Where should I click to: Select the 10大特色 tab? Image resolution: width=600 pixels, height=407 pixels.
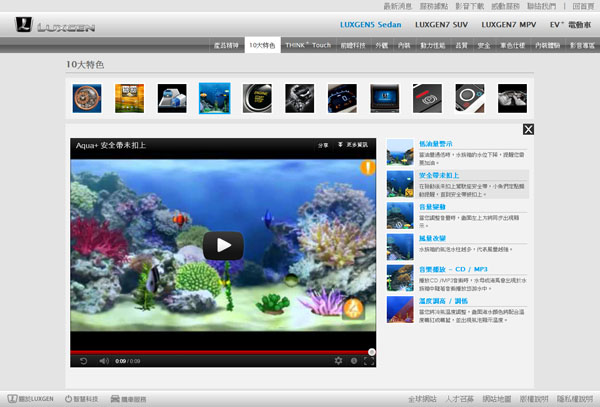pyautogui.click(x=263, y=45)
